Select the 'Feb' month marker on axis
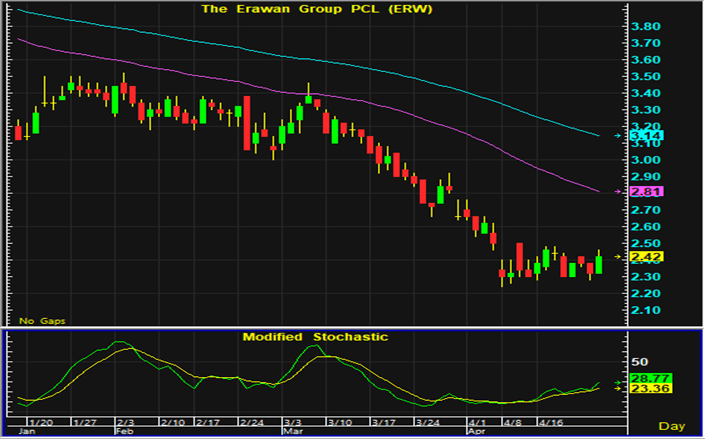 124,433
